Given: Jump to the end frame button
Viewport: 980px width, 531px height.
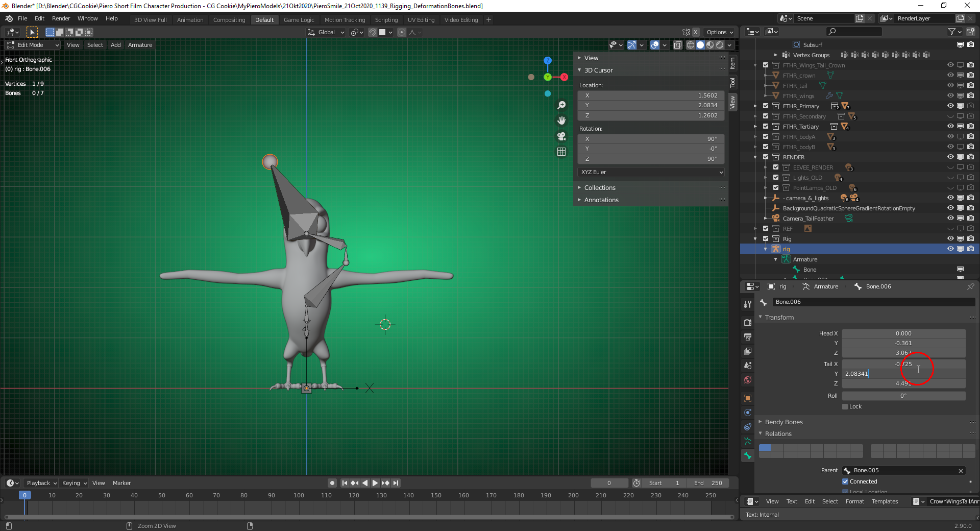Looking at the screenshot, I should pyautogui.click(x=396, y=483).
